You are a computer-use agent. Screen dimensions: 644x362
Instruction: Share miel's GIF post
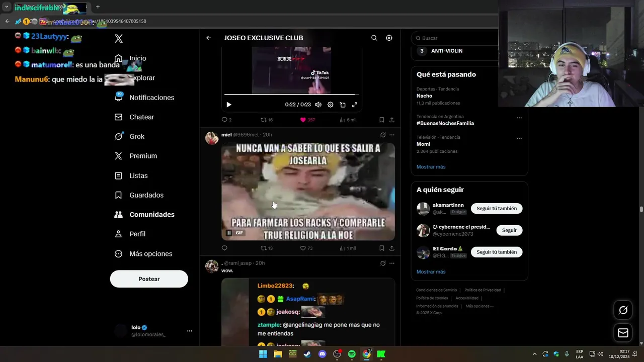click(x=392, y=248)
